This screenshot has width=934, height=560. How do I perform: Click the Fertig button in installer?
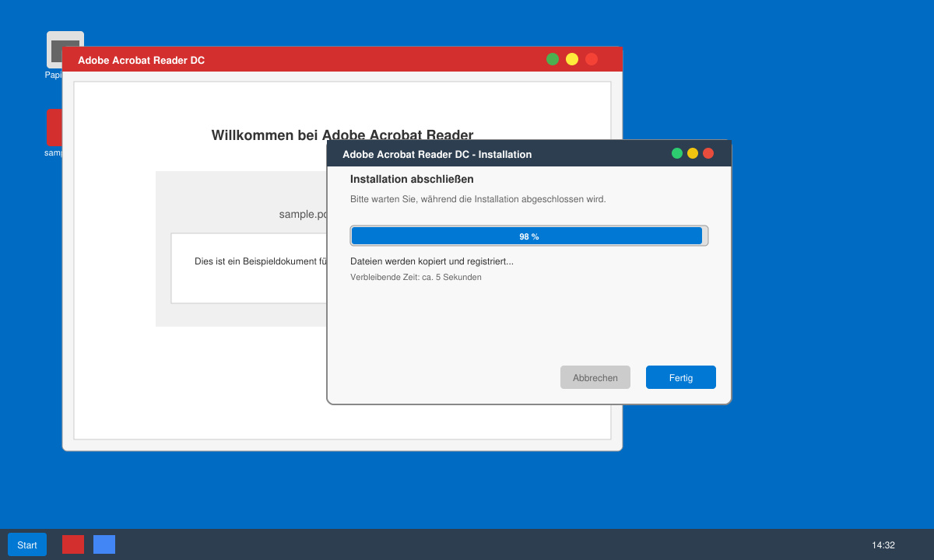coord(681,377)
